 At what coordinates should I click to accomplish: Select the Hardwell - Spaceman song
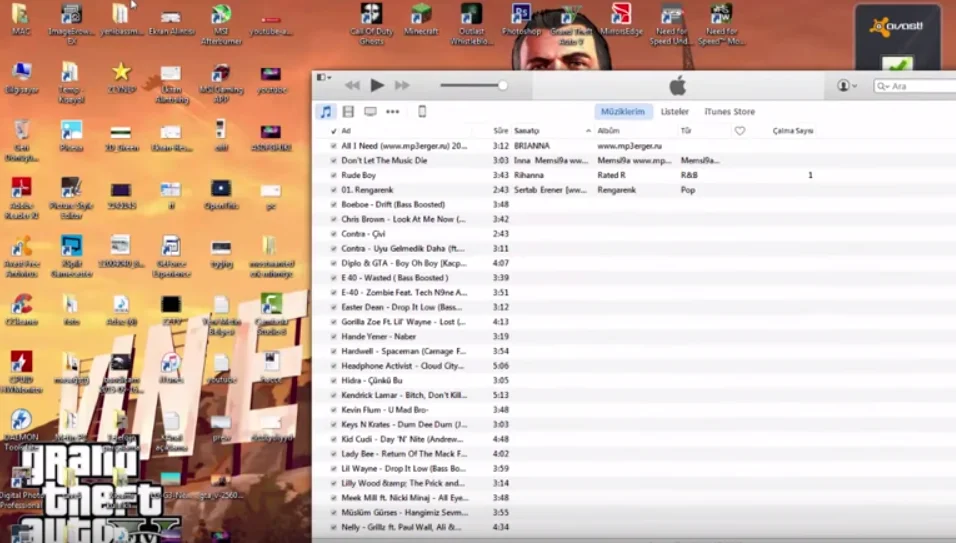point(404,351)
